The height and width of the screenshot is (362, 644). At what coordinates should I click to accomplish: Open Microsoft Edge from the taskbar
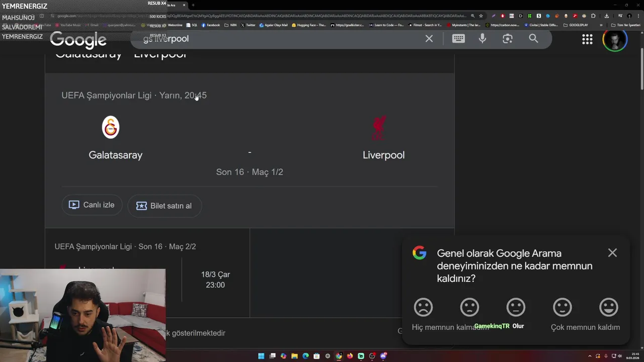[305, 356]
